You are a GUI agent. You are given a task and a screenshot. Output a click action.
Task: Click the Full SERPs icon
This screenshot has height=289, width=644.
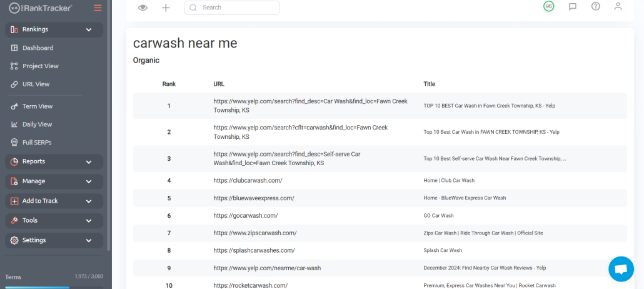[14, 143]
